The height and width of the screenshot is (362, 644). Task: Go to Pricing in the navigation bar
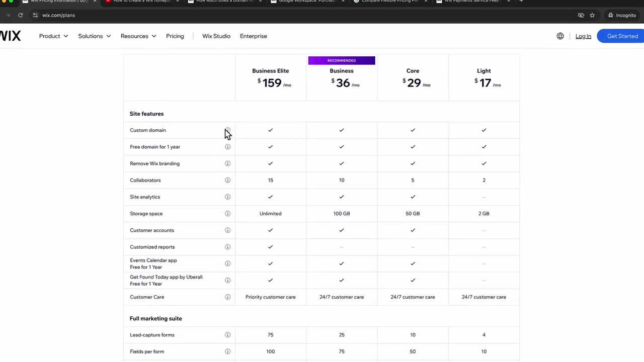click(x=175, y=36)
